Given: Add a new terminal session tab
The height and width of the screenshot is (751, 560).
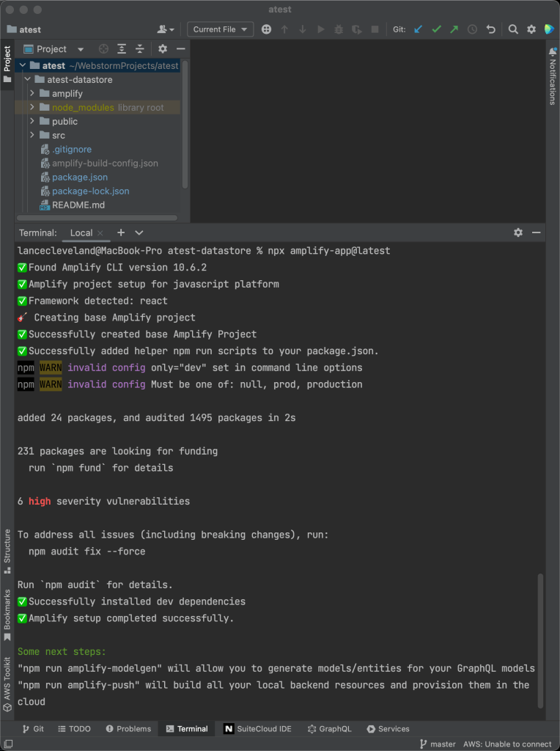Looking at the screenshot, I should [x=121, y=232].
